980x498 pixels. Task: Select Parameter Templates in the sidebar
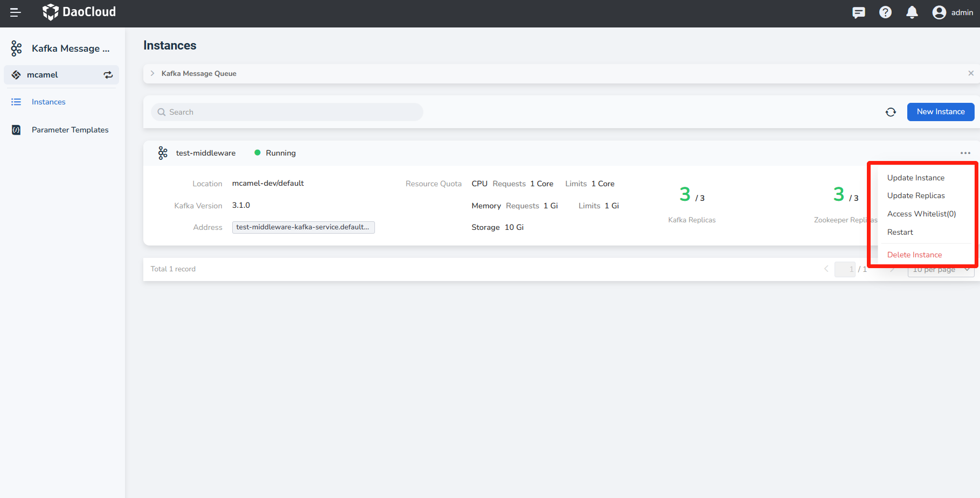(70, 130)
